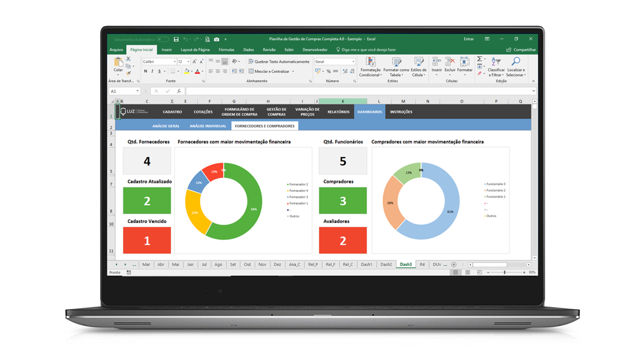Switch to the Dash1 sheet tab
The height and width of the screenshot is (361, 644).
[366, 264]
